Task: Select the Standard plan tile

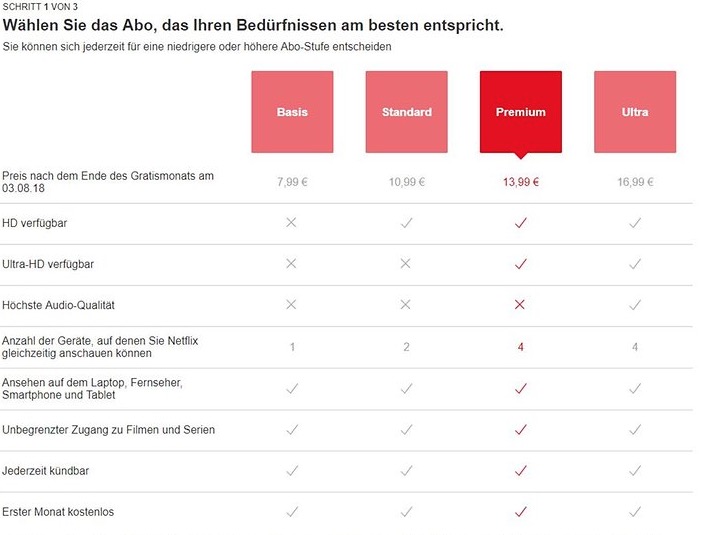Action: pyautogui.click(x=406, y=112)
